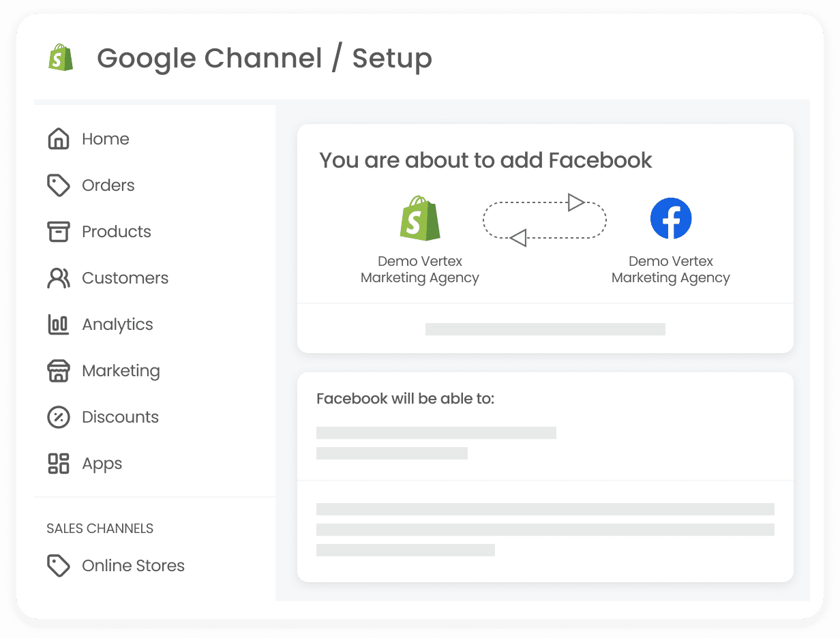Open Home in the sidebar
The height and width of the screenshot is (638, 840).
click(105, 139)
